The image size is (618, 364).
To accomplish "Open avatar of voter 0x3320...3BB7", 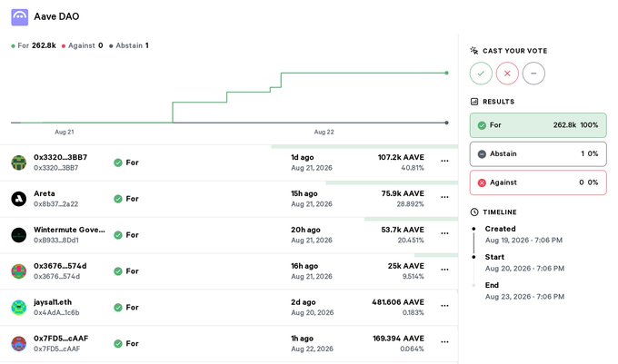I will pyautogui.click(x=18, y=162).
